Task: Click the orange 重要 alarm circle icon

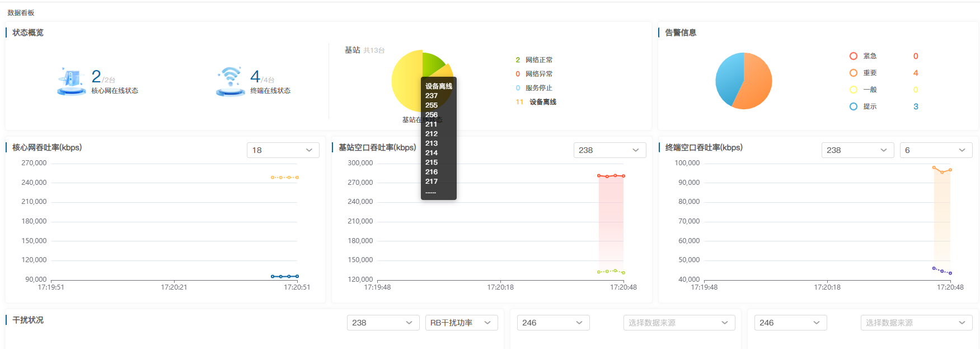Action: (x=853, y=73)
